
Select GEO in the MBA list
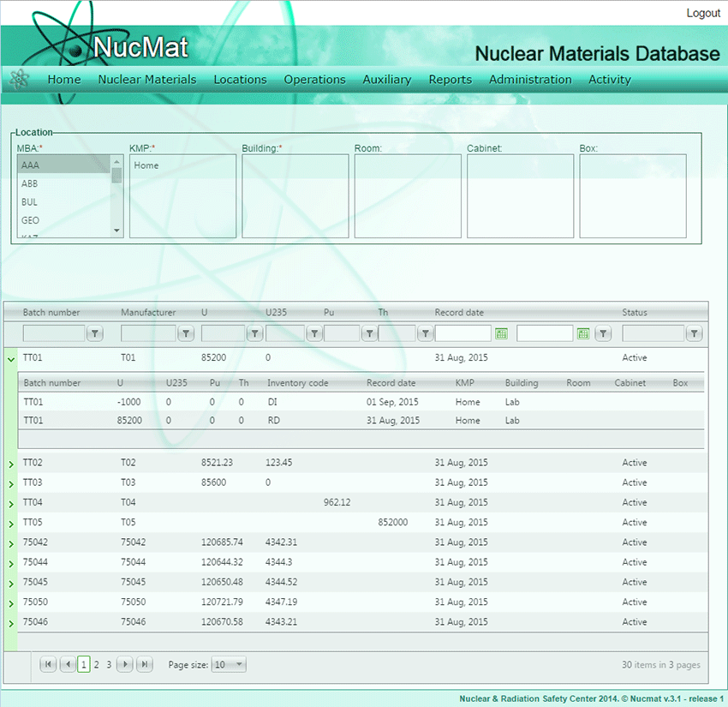tap(31, 220)
